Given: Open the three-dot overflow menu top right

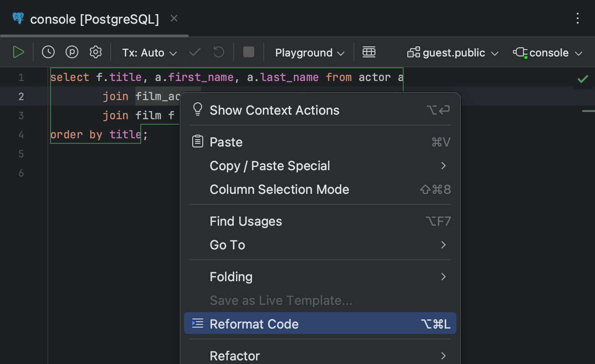Looking at the screenshot, I should (x=578, y=18).
